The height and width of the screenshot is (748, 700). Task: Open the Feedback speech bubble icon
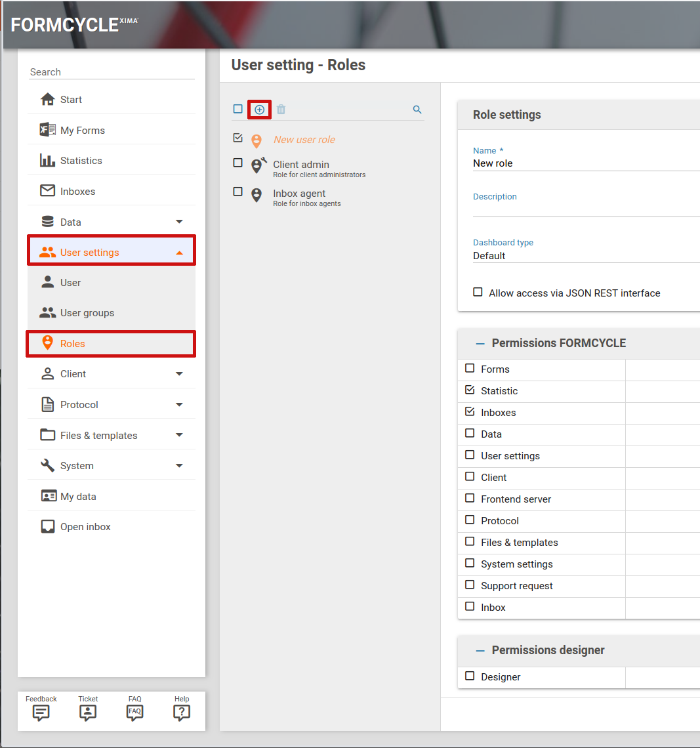tap(41, 713)
